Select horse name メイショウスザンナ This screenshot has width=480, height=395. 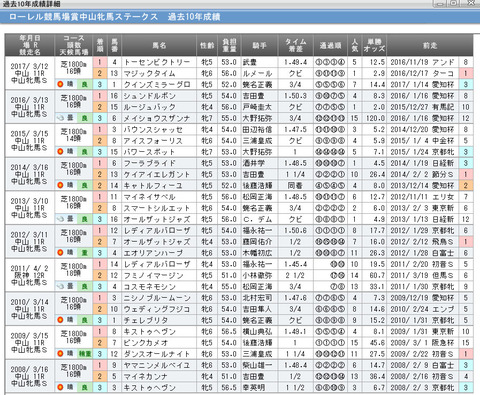(x=157, y=118)
